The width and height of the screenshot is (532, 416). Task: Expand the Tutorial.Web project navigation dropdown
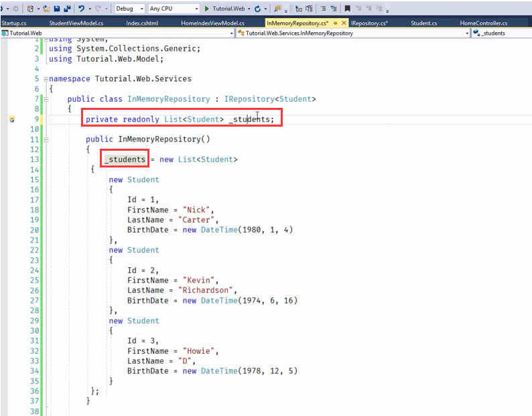click(231, 33)
